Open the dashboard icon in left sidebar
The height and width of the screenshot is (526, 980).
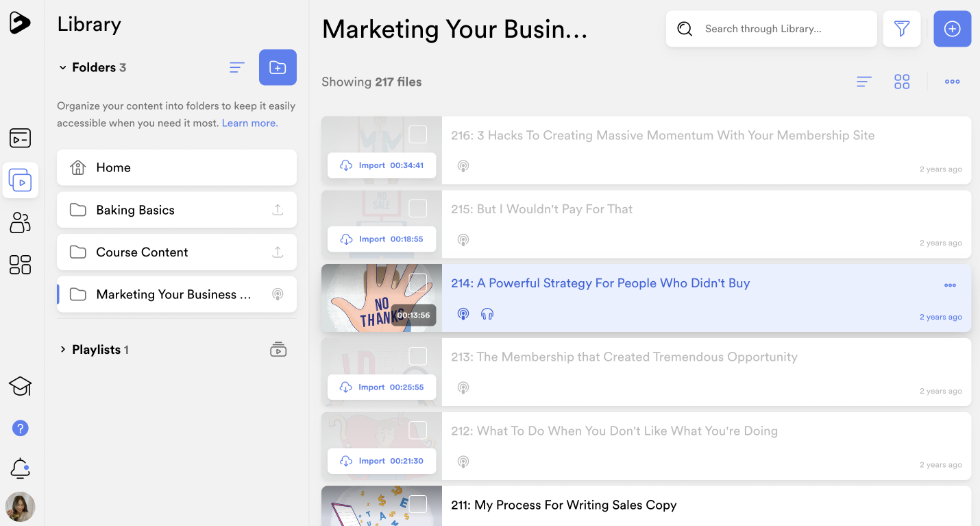pos(20,138)
